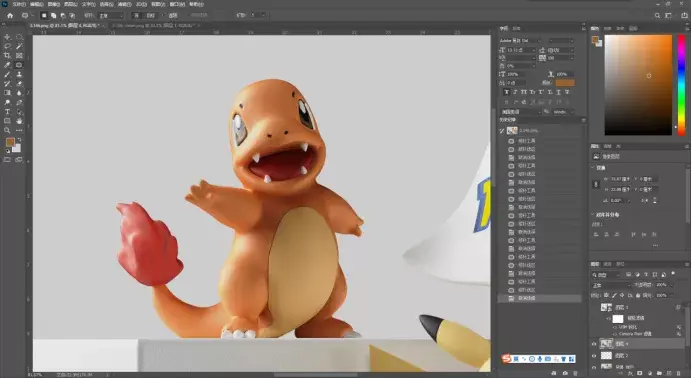The image size is (692, 378).
Task: Select the Horizontal Type tool
Action: (x=7, y=112)
